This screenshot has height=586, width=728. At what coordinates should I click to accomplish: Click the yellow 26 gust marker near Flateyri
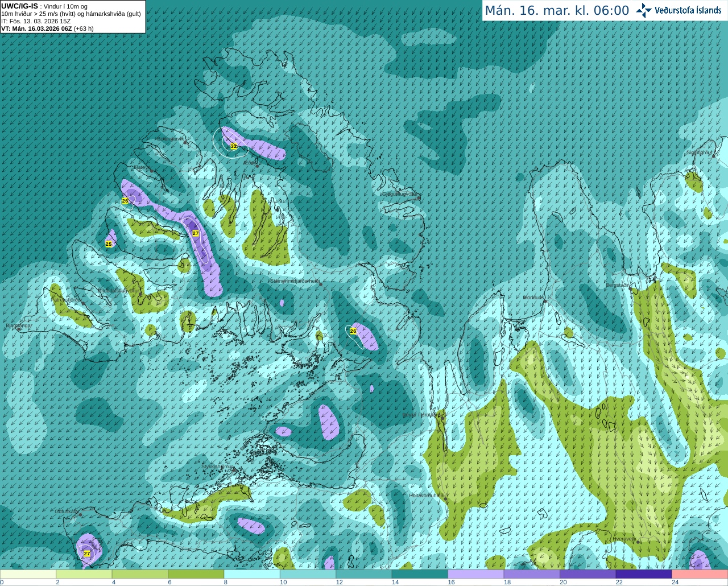point(125,201)
